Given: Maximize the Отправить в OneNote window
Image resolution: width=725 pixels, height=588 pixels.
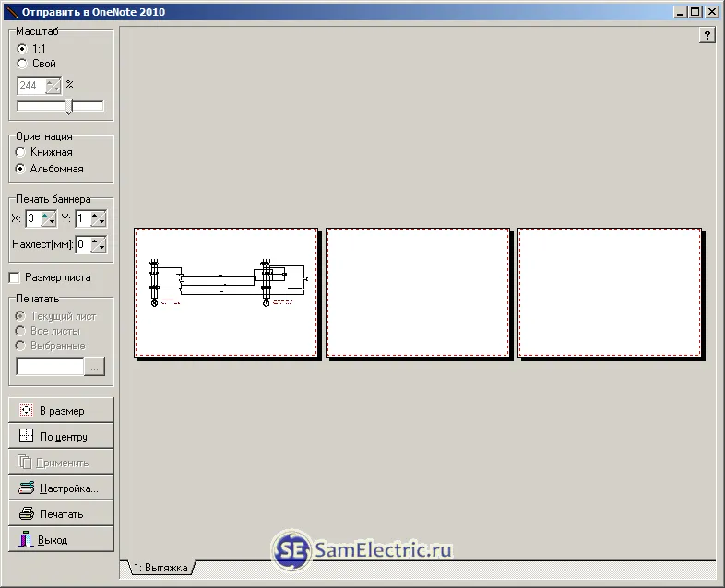Looking at the screenshot, I should tap(695, 12).
